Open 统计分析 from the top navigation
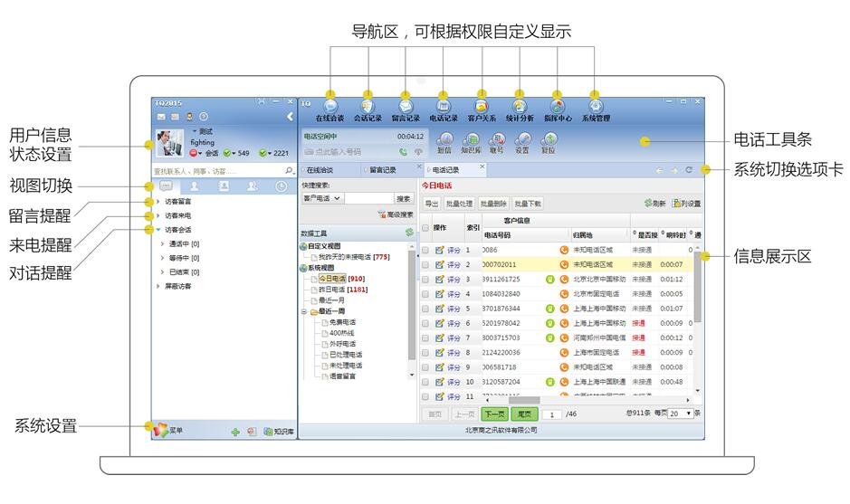 [x=520, y=109]
